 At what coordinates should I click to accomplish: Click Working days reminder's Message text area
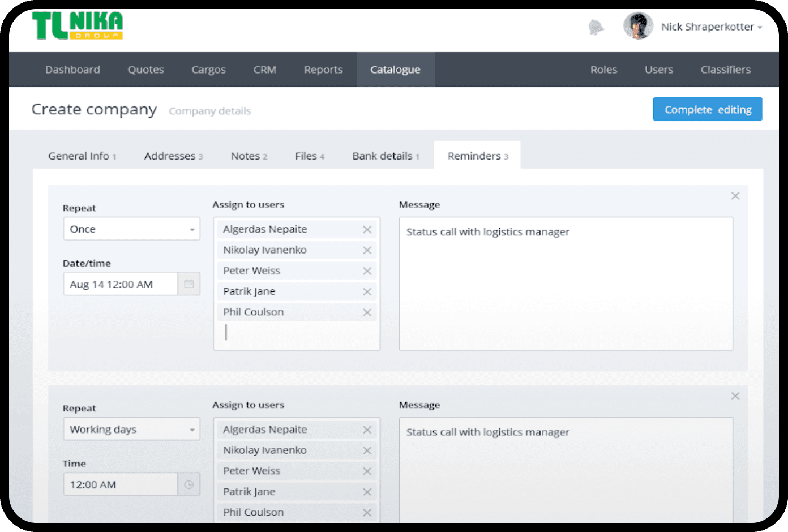566,470
